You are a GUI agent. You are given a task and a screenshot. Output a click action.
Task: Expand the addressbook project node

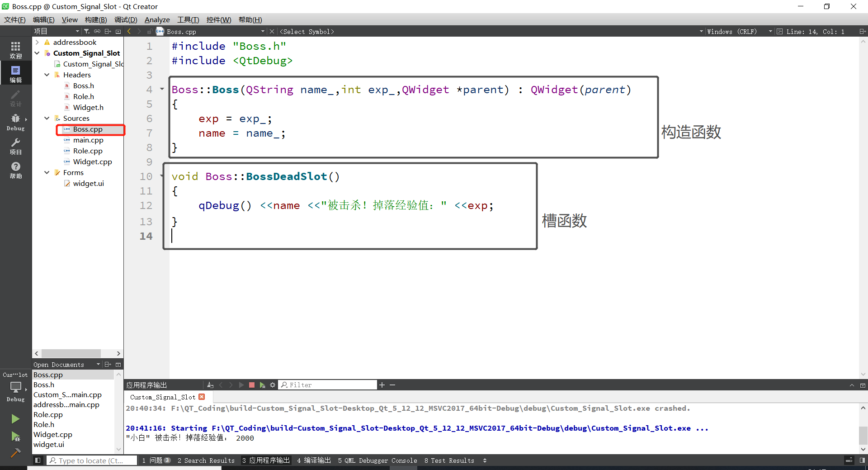pyautogui.click(x=37, y=42)
